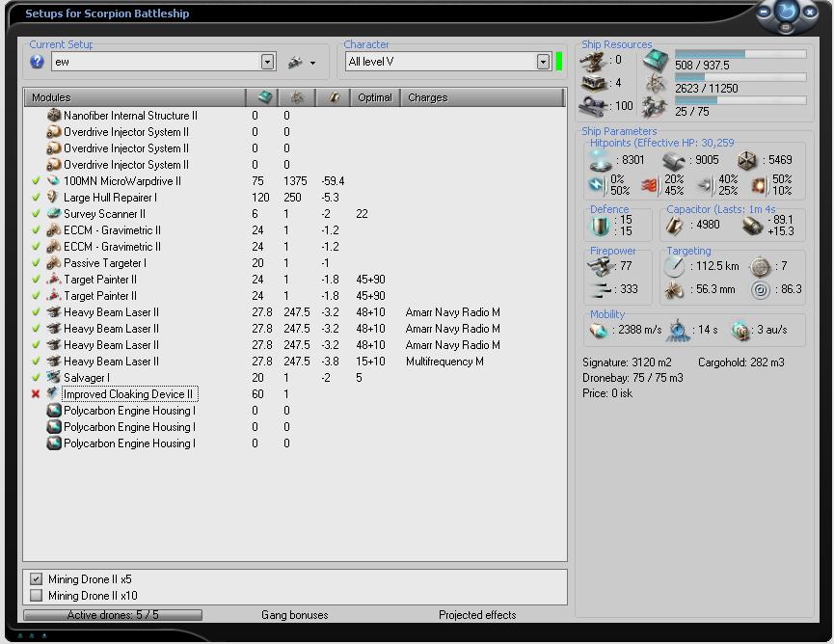Click the Salvager I module icon
The height and width of the screenshot is (644, 834).
54,378
